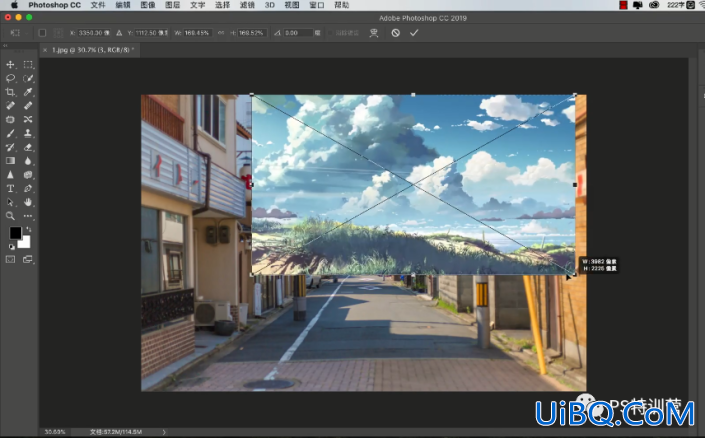Select the Path Selection arrow tool
This screenshot has height=438, width=705.
click(10, 202)
